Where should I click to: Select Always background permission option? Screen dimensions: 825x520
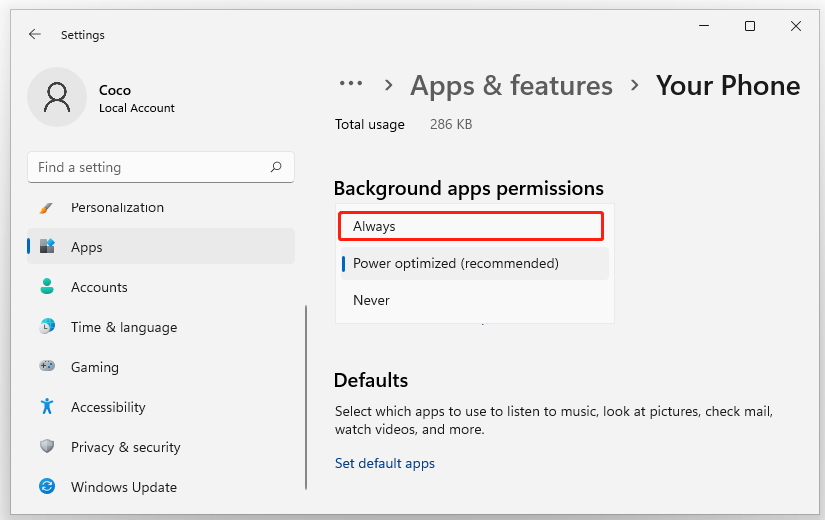point(471,226)
